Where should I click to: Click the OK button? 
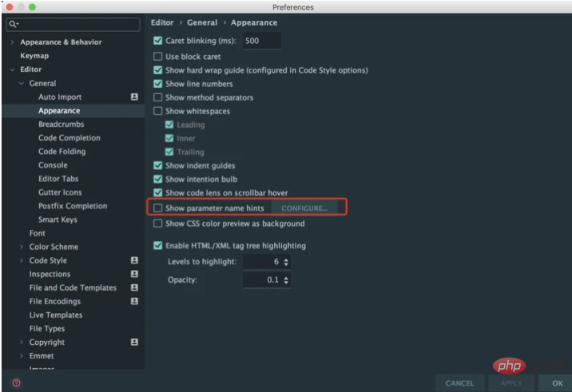coord(557,383)
